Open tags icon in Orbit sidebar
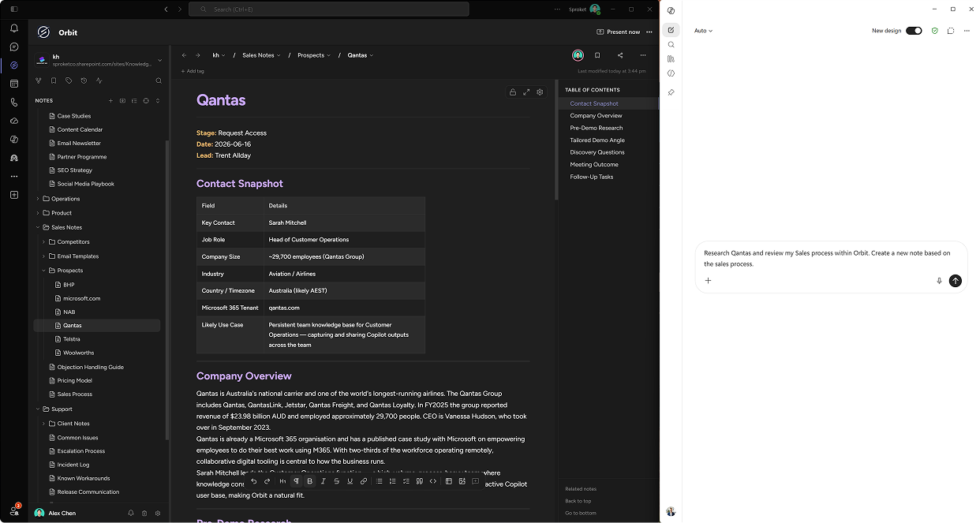This screenshot has height=523, width=980. [x=69, y=80]
